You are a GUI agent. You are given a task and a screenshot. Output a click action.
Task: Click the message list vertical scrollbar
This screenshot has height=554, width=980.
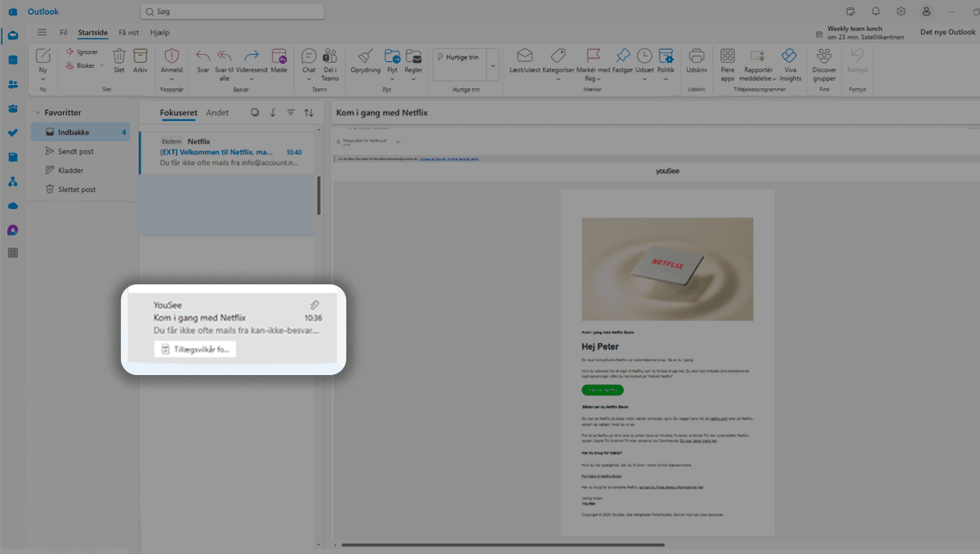[x=318, y=195]
